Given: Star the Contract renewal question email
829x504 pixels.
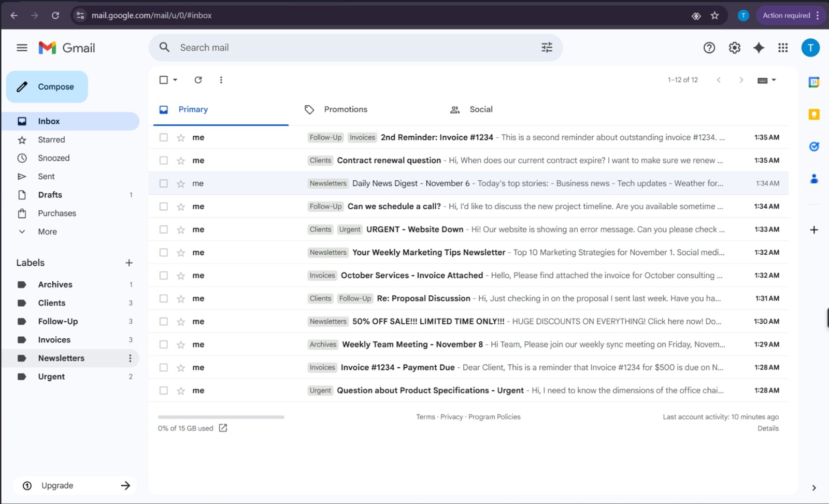Looking at the screenshot, I should click(x=181, y=161).
